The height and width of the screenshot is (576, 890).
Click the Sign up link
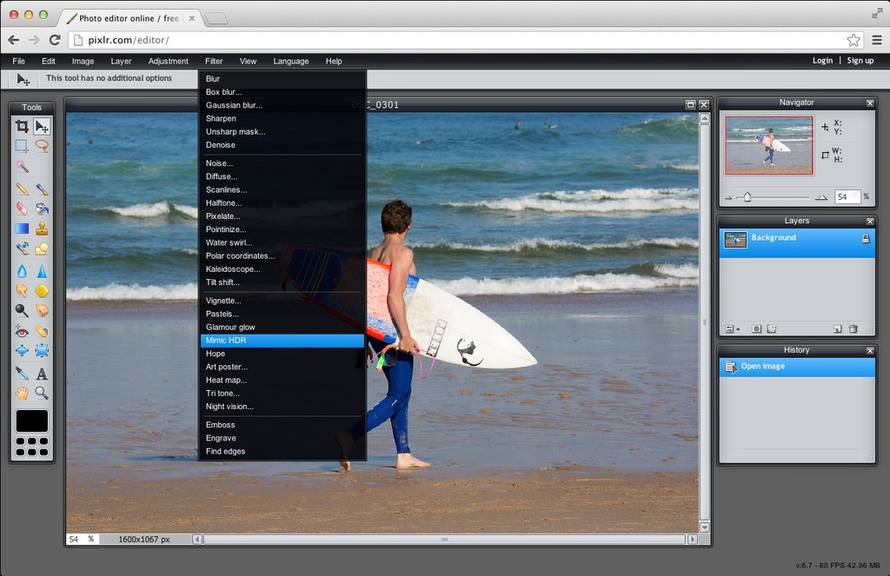click(860, 60)
